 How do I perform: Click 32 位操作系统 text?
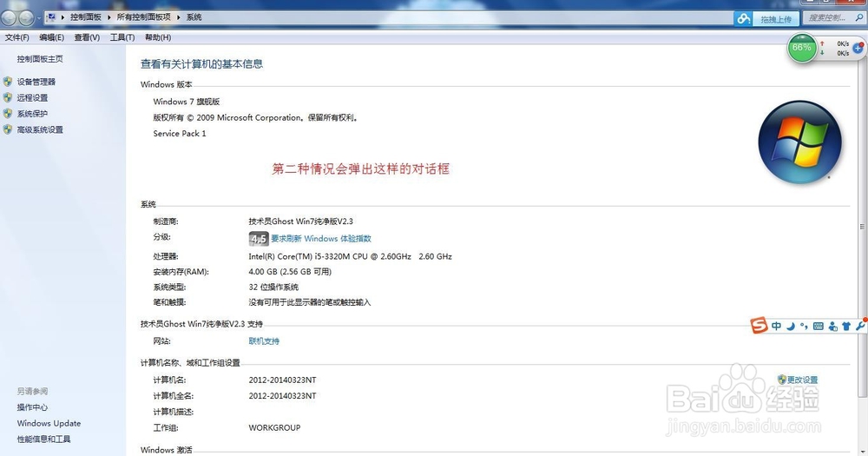(273, 287)
